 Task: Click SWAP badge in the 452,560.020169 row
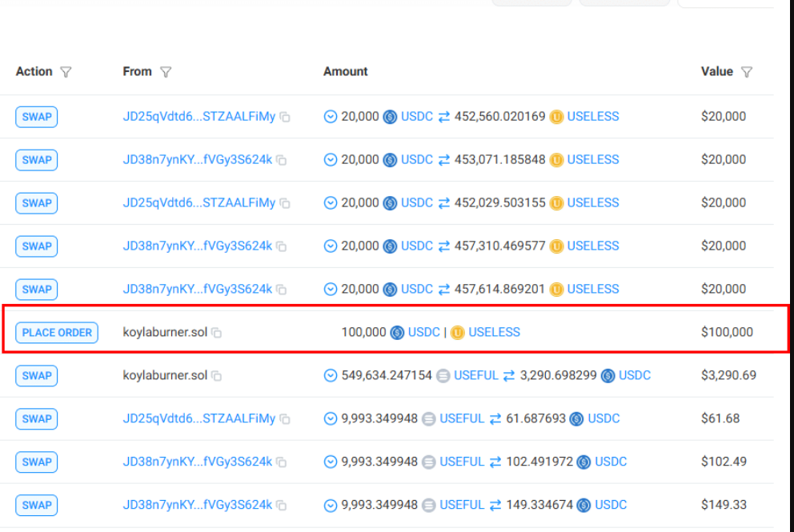click(x=37, y=117)
